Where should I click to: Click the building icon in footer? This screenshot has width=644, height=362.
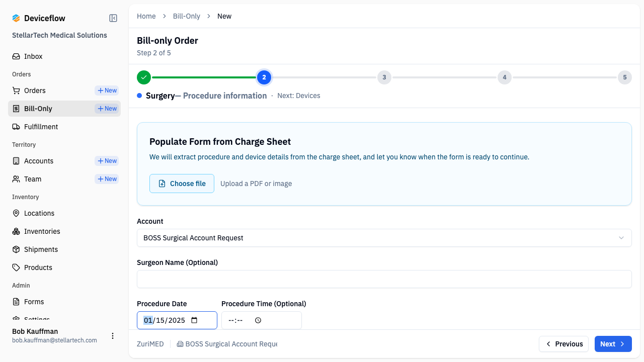(x=180, y=344)
